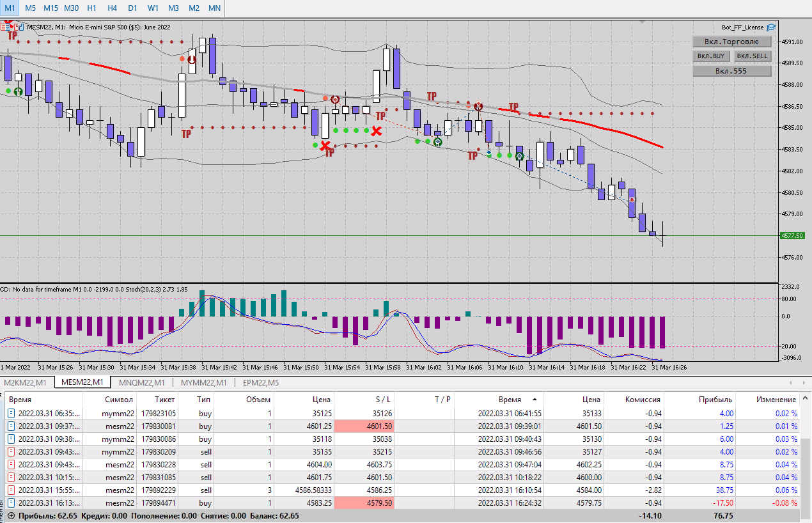This screenshot has width=812, height=523.
Task: Click the buy deal icon of ticket 179830086
Action: point(12,439)
